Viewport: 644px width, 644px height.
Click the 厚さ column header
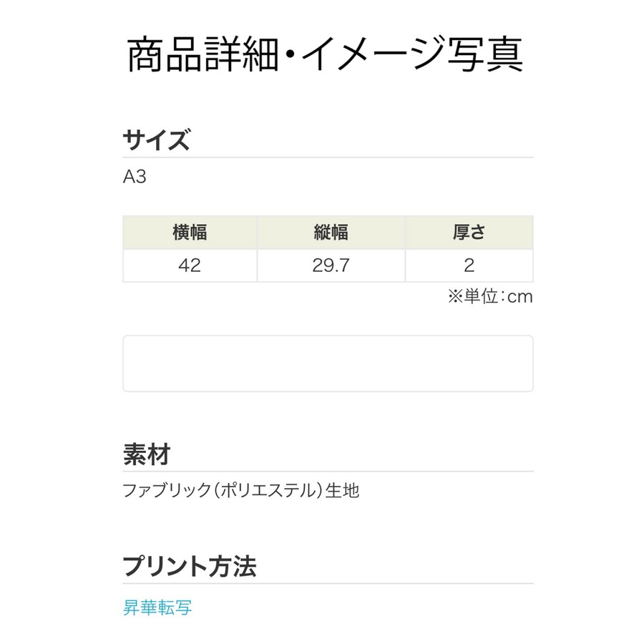[469, 232]
